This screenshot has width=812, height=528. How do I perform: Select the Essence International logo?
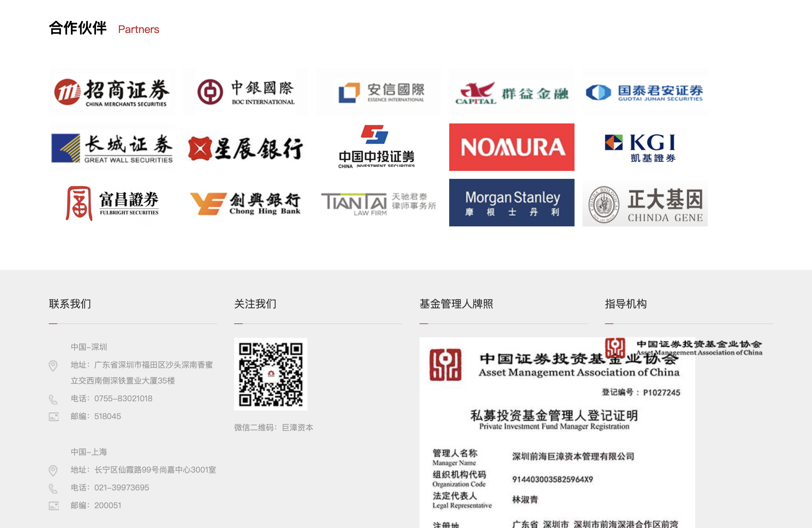(x=378, y=92)
